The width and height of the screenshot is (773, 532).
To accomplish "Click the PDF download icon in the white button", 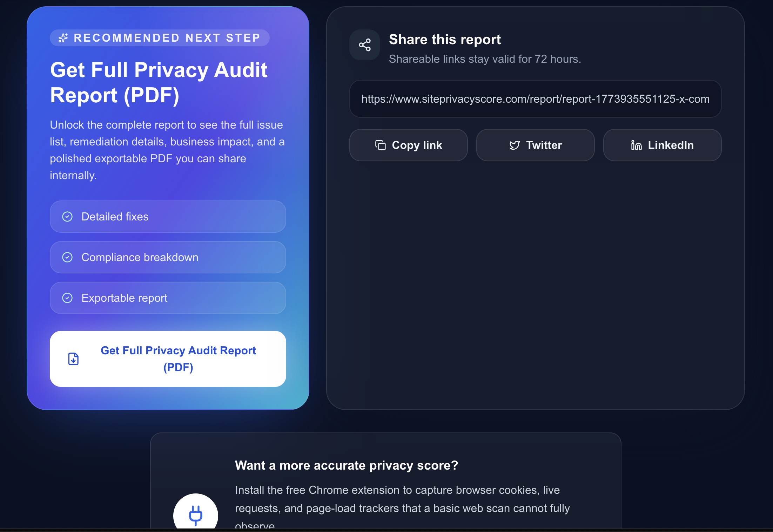I will click(x=73, y=358).
